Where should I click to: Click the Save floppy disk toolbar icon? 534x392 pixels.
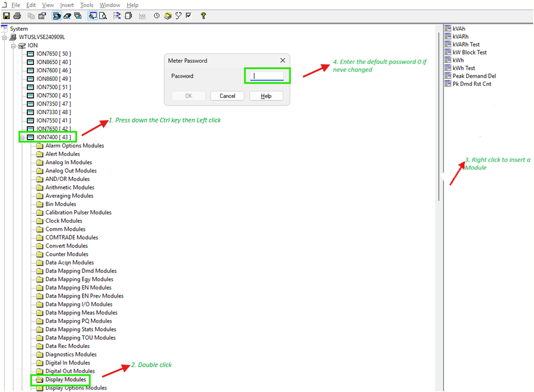click(x=6, y=16)
